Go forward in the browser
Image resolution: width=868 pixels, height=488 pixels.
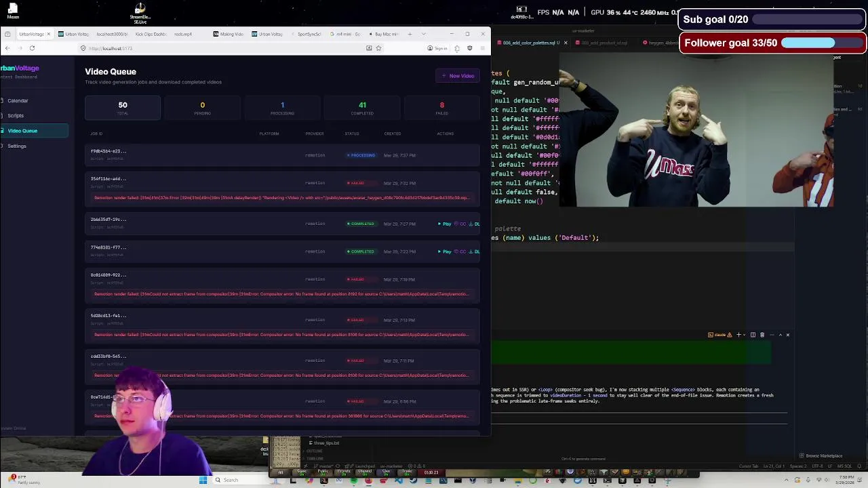20,48
